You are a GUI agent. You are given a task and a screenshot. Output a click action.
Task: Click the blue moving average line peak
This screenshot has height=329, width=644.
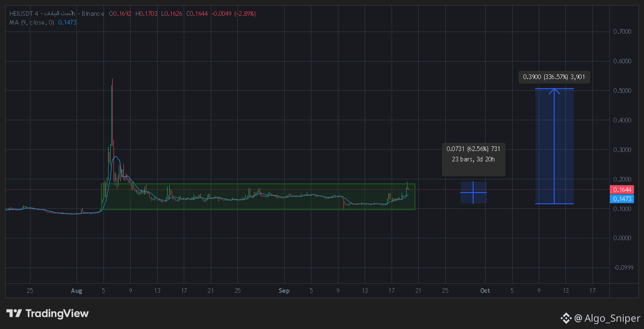116,157
